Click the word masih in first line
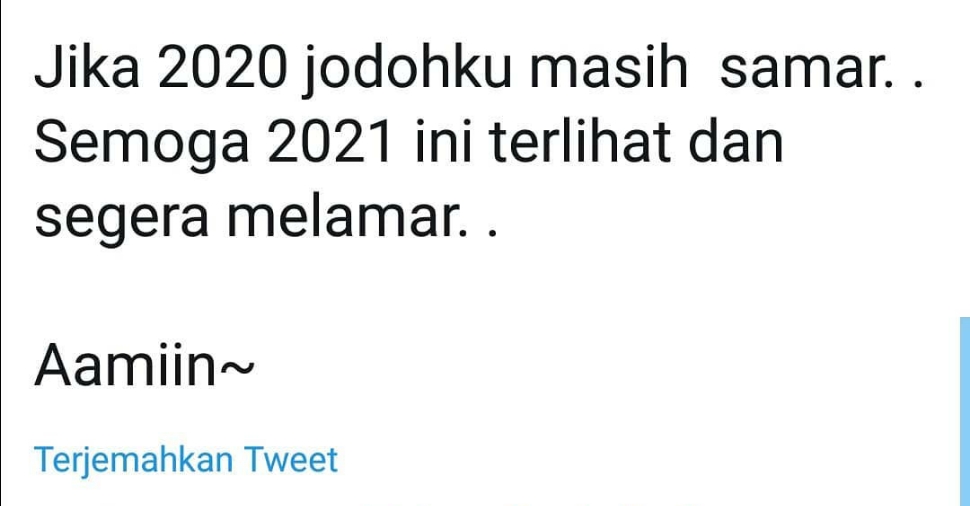The width and height of the screenshot is (970, 506). (609, 69)
